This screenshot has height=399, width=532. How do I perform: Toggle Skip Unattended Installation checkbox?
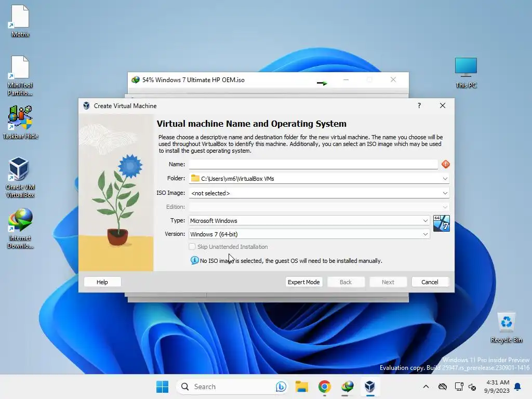(x=192, y=247)
